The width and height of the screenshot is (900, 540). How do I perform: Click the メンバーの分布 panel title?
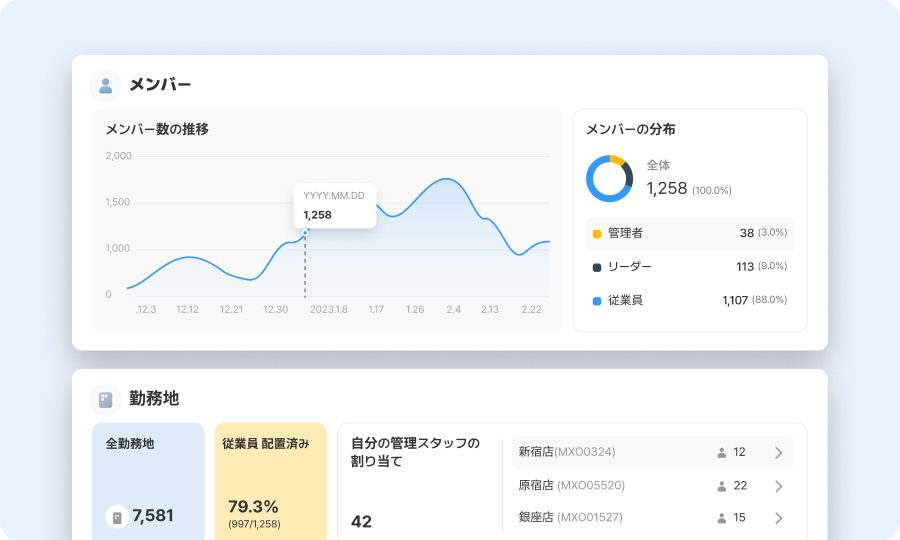[630, 129]
